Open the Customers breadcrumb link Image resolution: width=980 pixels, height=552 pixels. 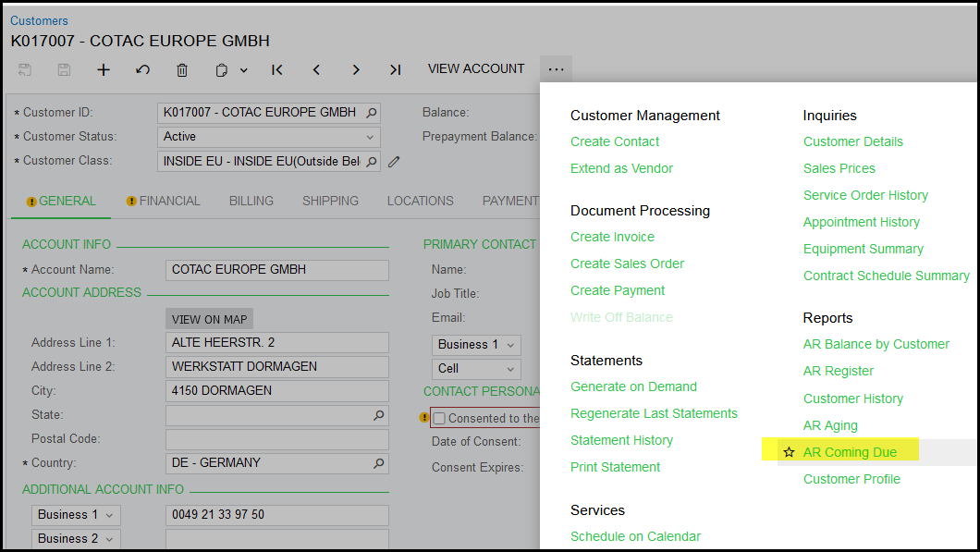click(x=39, y=20)
